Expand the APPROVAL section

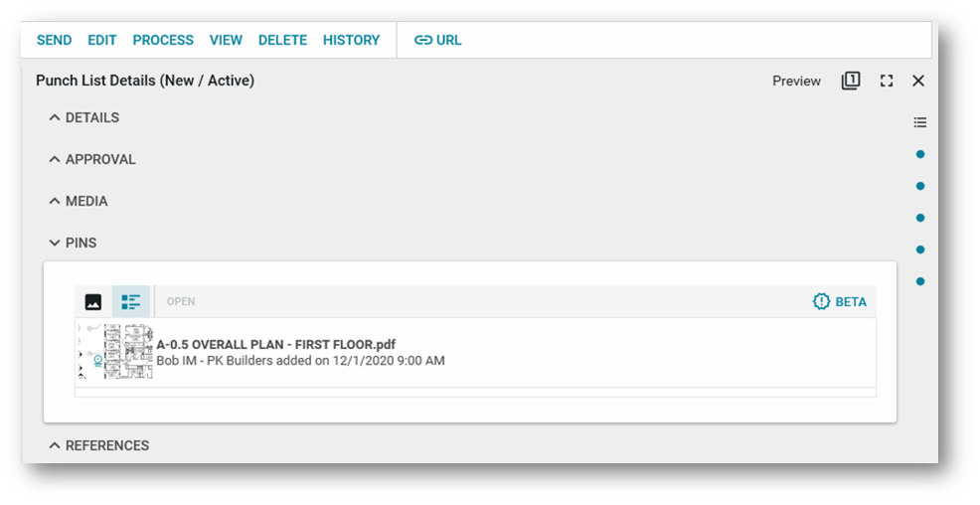[55, 159]
